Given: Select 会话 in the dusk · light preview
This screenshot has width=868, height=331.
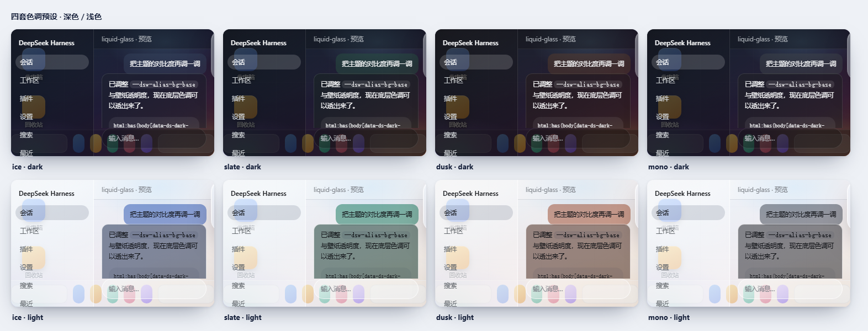Looking at the screenshot, I should [476, 212].
